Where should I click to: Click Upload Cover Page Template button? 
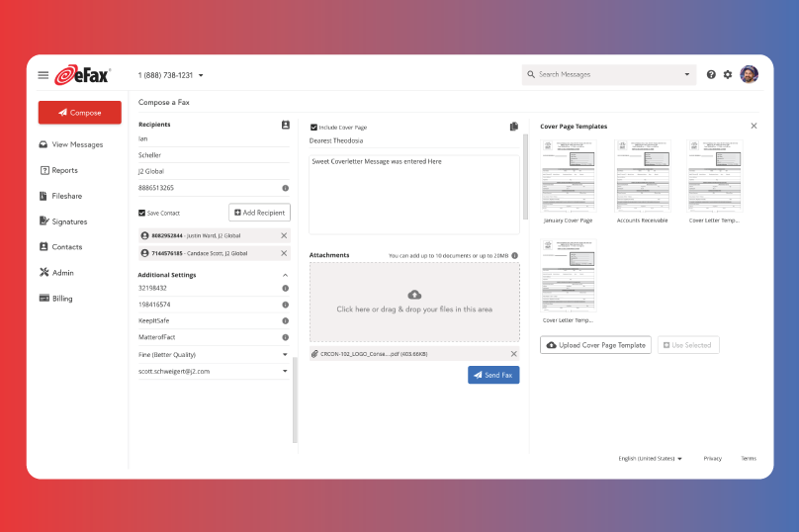click(595, 345)
